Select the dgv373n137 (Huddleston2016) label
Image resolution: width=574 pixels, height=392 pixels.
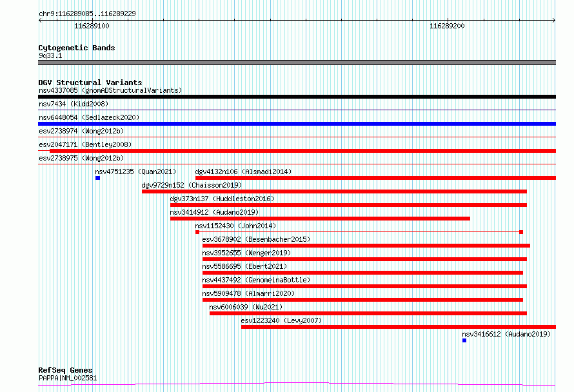222,199
